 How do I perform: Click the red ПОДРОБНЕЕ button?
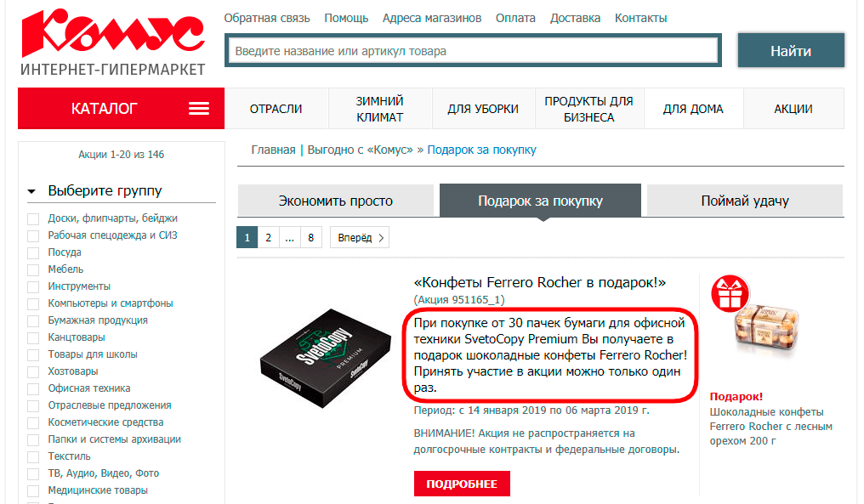(x=462, y=484)
